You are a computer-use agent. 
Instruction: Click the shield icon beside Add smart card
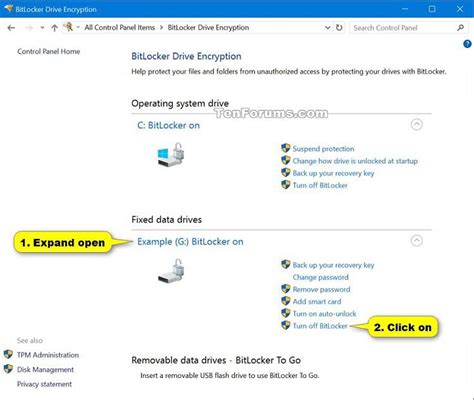tap(286, 301)
